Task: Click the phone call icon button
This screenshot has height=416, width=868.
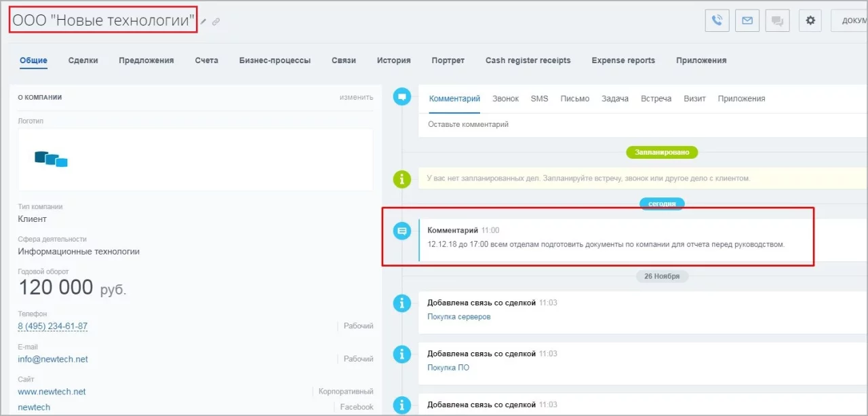Action: pos(717,20)
